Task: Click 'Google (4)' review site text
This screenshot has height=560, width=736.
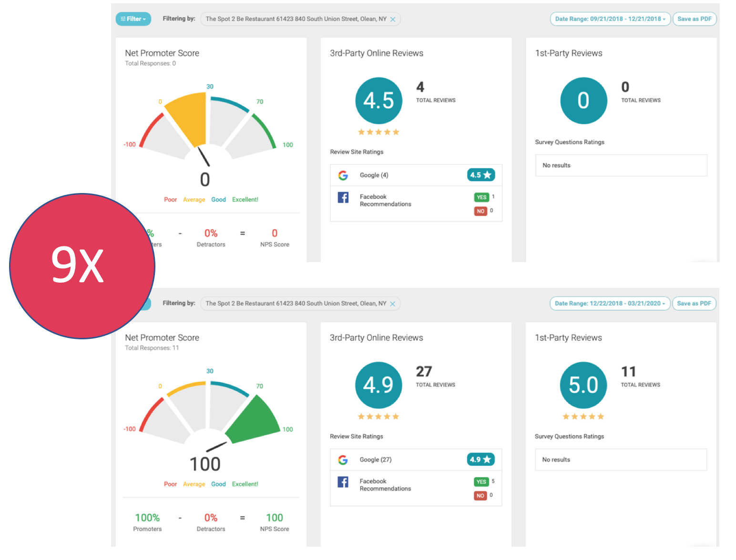Action: 374,175
